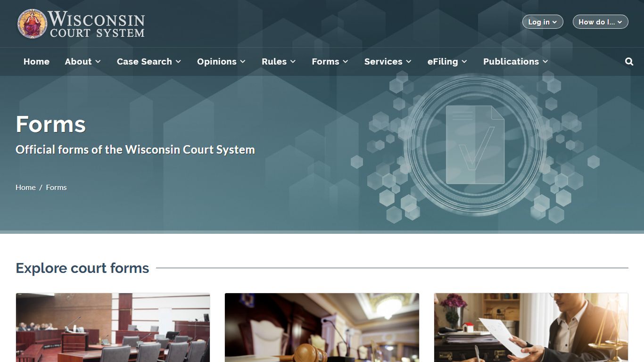Go to Home in the navigation bar

[36, 62]
